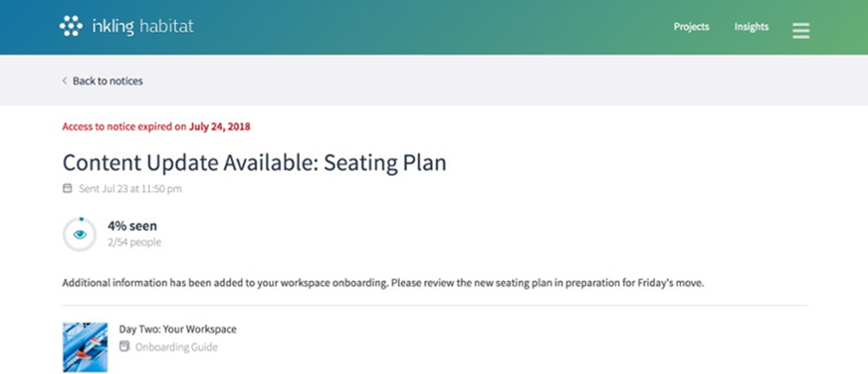
Task: Click the Inkling dots logo icon
Action: coord(71,26)
